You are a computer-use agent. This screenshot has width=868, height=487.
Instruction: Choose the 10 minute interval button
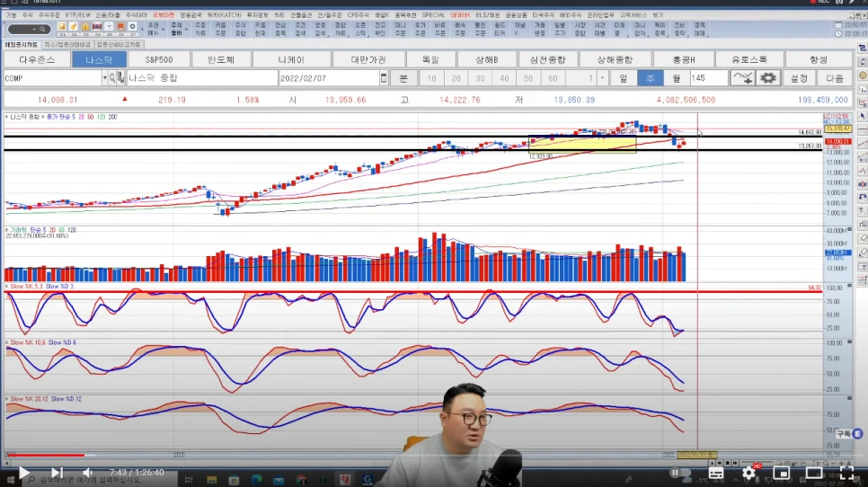click(x=432, y=78)
